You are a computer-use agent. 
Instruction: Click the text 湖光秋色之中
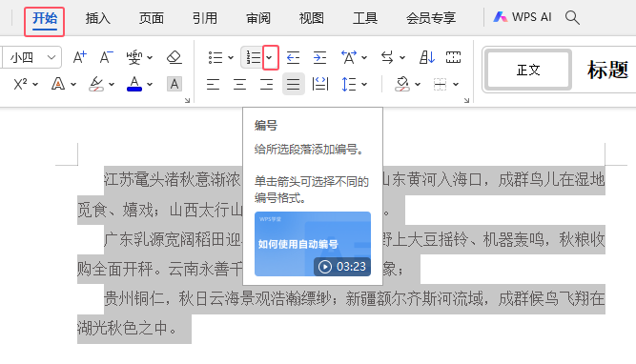click(127, 329)
